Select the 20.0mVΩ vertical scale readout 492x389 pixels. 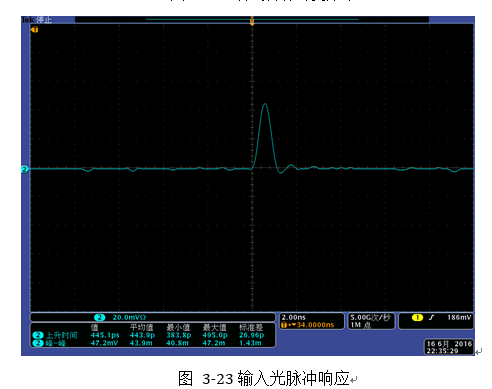tap(129, 317)
